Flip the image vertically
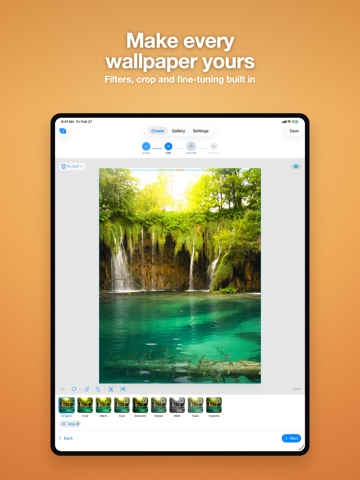This screenshot has height=480, width=360. [x=111, y=389]
